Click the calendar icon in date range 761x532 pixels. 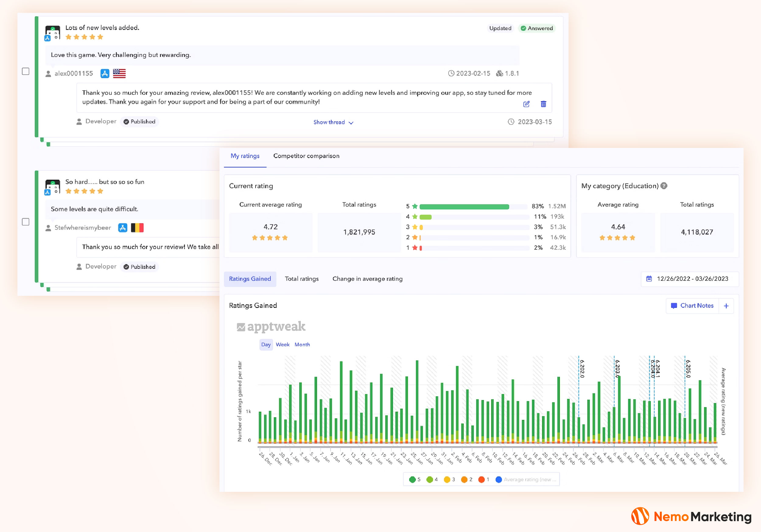coord(649,279)
